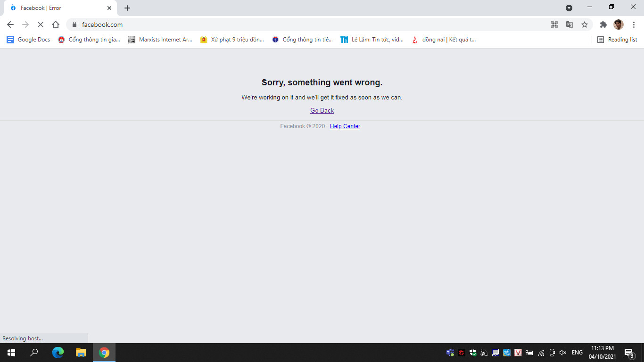
Task: Check battery status in system tray
Action: pyautogui.click(x=529, y=353)
